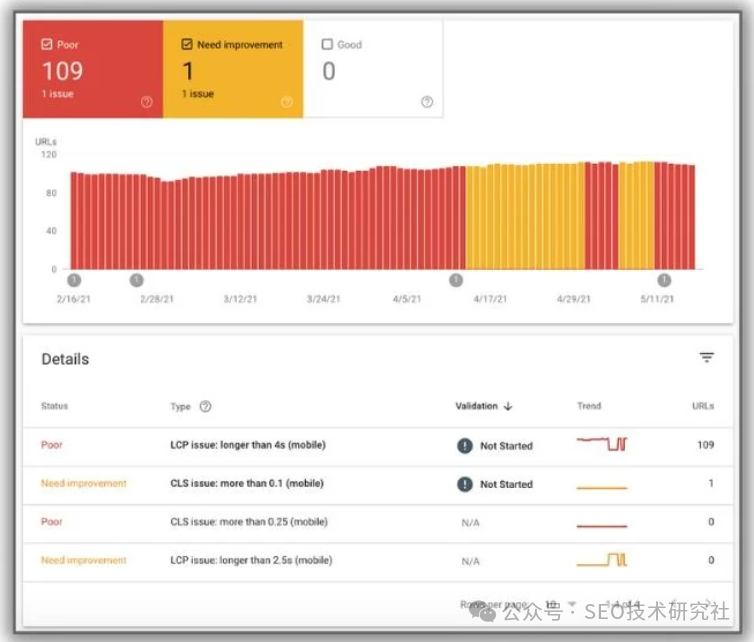Image resolution: width=754 pixels, height=642 pixels.
Task: Open LCP issue: longer than 2.5s (mobile)
Action: tap(250, 560)
